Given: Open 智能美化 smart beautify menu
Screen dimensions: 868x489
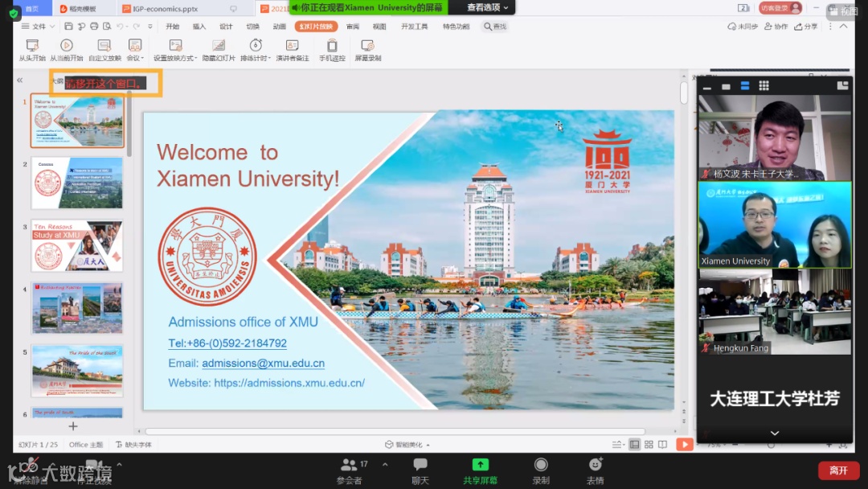Looking at the screenshot, I should pyautogui.click(x=407, y=444).
